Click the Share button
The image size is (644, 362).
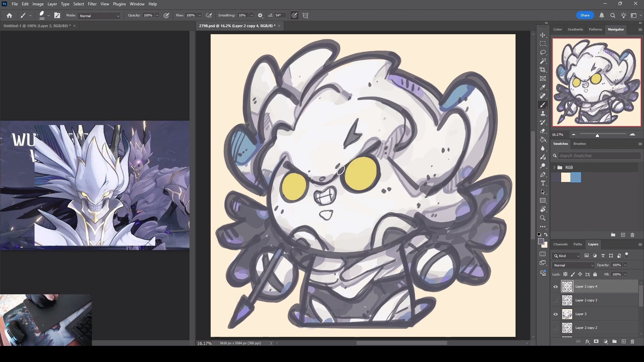point(585,15)
